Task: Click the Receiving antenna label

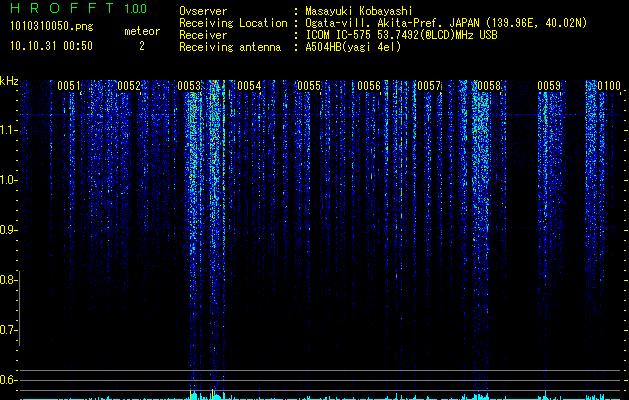Action: click(x=230, y=47)
